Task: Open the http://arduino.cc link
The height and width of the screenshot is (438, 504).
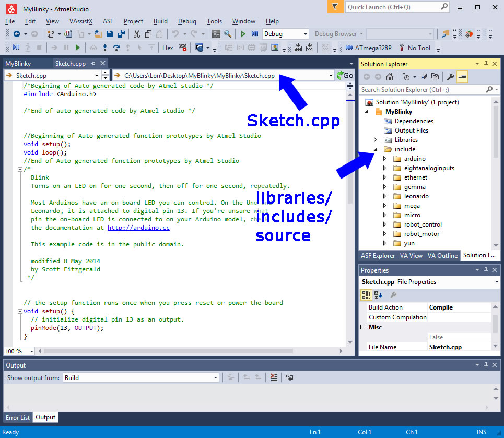Action: pyautogui.click(x=138, y=228)
